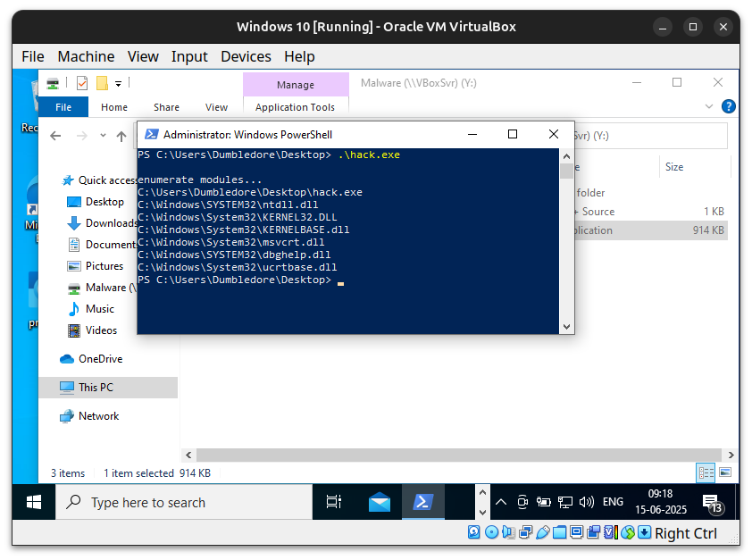Select Network in the navigation pane
752x560 pixels.
click(x=98, y=415)
